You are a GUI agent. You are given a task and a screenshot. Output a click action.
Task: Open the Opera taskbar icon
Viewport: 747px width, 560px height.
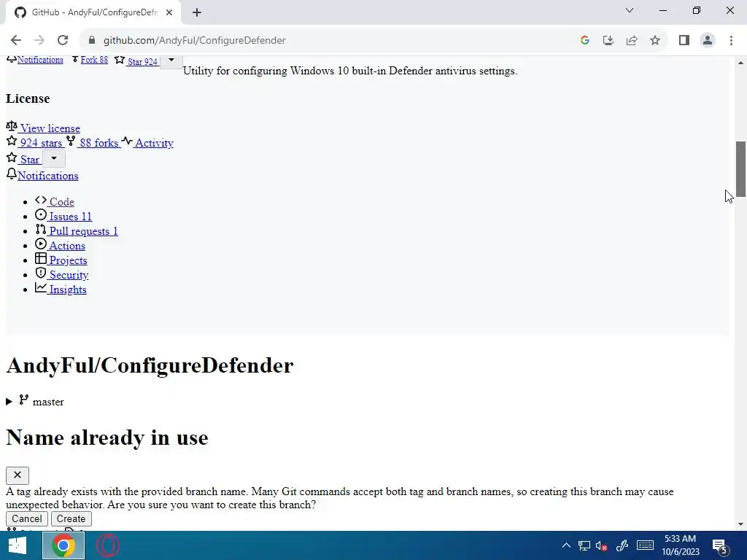pos(108,545)
